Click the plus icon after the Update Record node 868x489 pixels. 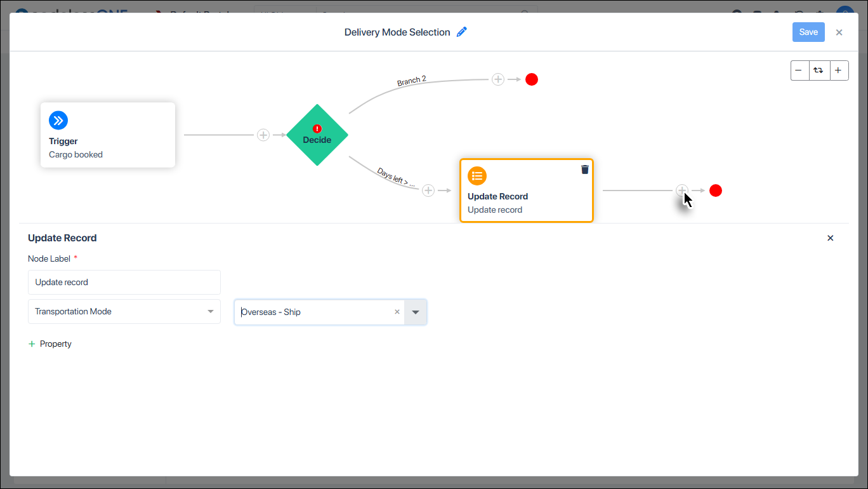[682, 190]
